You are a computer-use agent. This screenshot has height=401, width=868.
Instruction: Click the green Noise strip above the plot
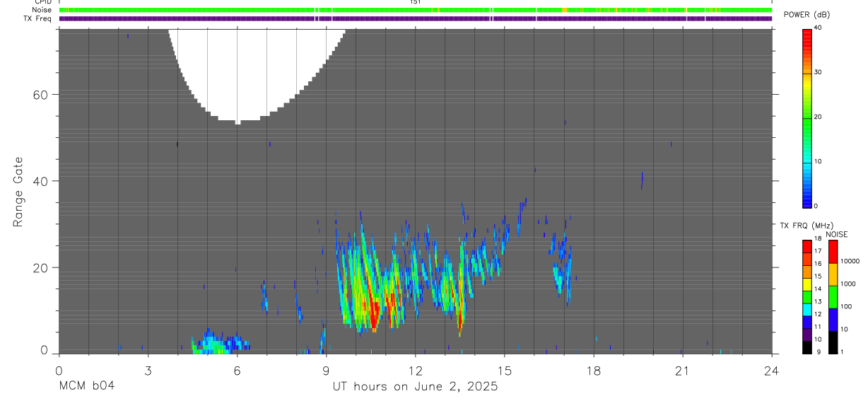(x=416, y=10)
